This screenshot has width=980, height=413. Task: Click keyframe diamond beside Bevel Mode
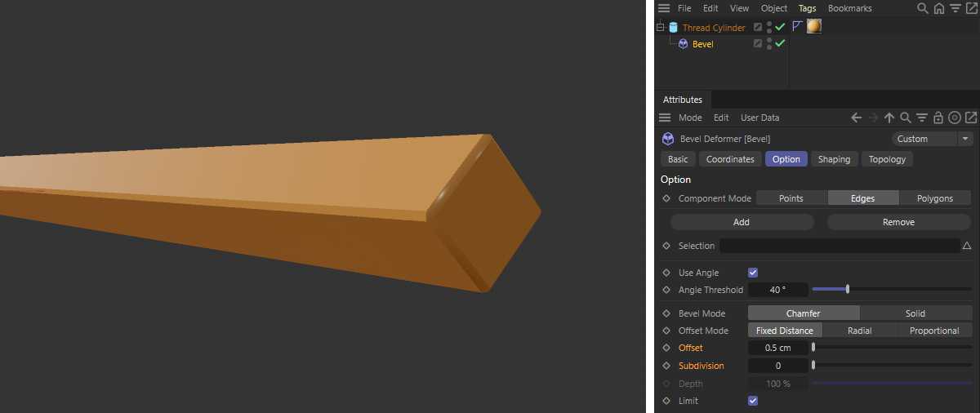tap(666, 313)
